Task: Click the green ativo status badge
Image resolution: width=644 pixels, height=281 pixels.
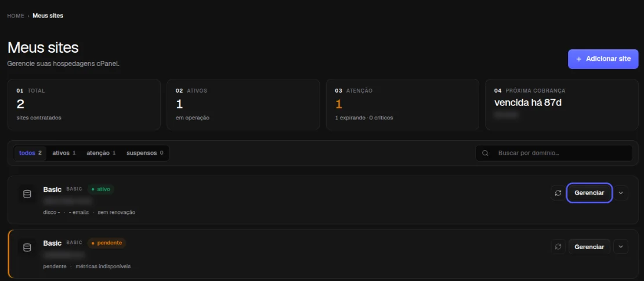Action: click(x=100, y=189)
